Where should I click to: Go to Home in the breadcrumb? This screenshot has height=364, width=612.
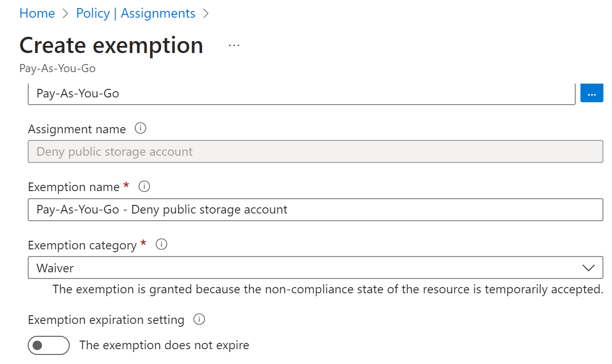click(x=37, y=13)
